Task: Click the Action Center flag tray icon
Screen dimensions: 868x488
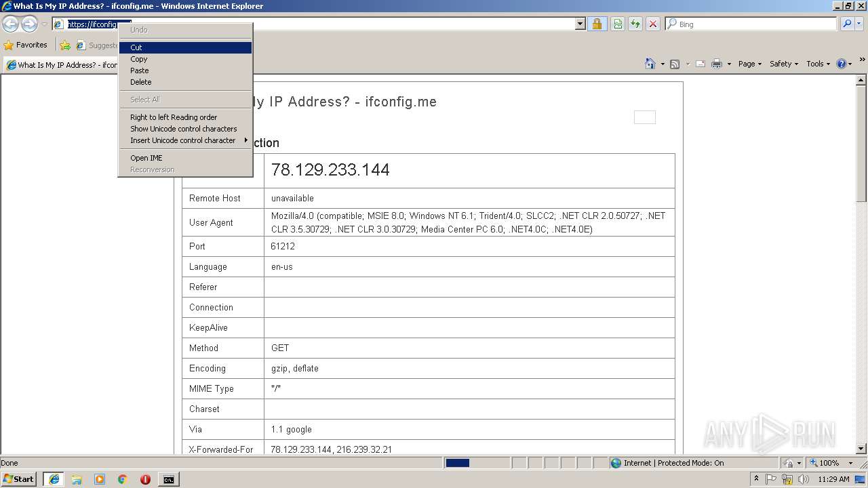Action: click(772, 479)
